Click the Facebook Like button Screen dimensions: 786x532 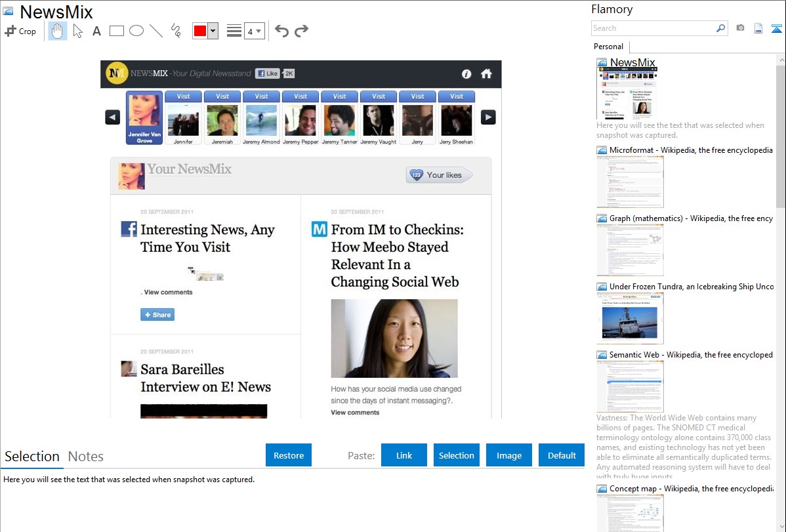point(267,73)
